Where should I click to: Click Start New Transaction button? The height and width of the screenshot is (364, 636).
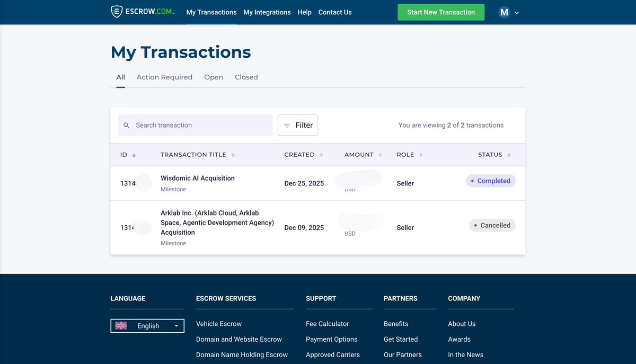click(x=441, y=12)
